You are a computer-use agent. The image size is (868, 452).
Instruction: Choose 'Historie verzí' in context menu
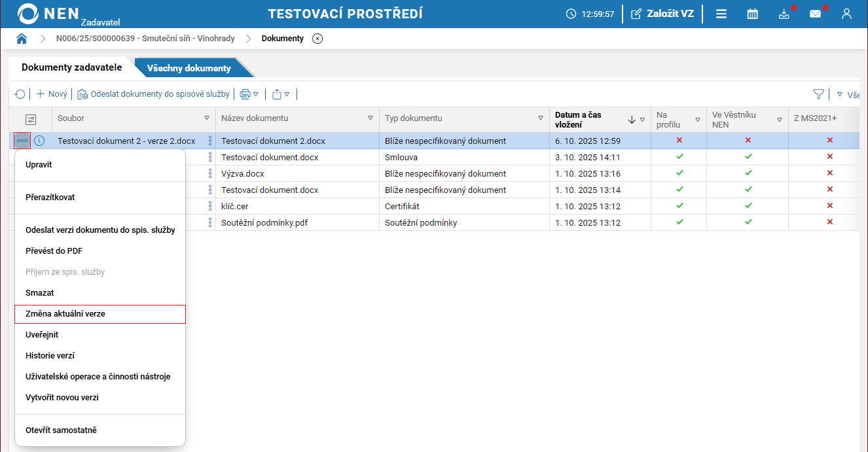tap(50, 356)
